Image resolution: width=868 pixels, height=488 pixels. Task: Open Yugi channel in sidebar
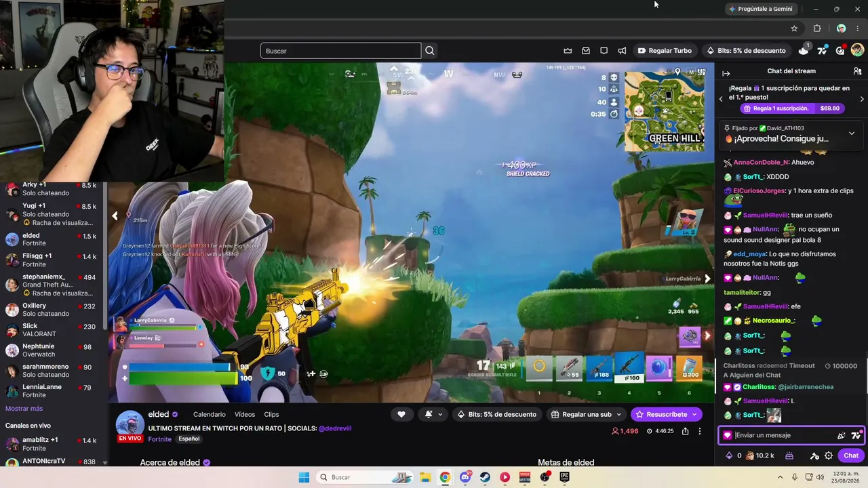(52, 213)
